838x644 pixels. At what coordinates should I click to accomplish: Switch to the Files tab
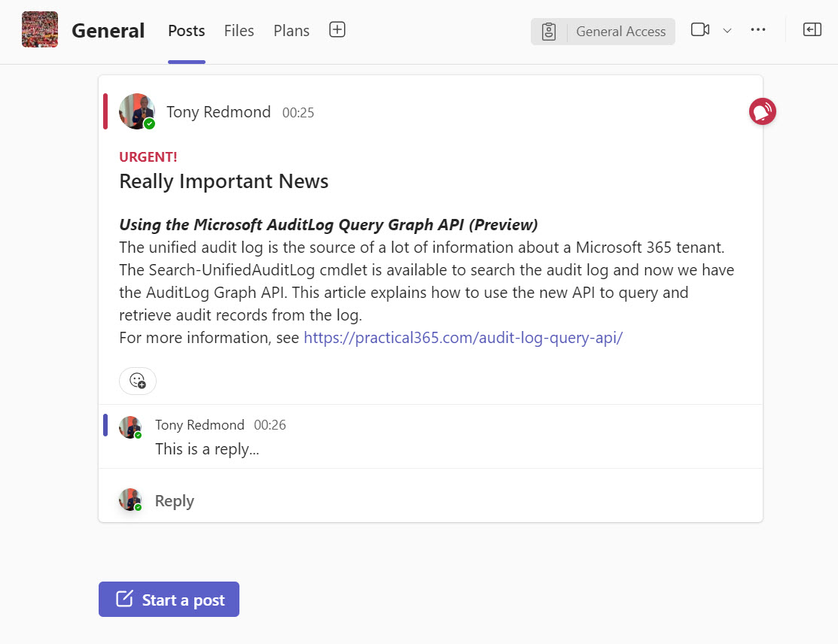pos(239,31)
